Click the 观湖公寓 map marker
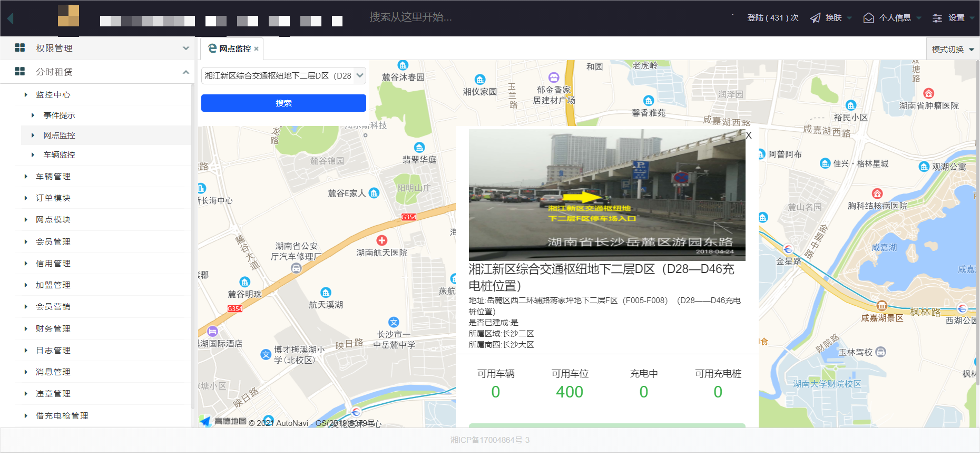Image resolution: width=980 pixels, height=456 pixels. click(x=924, y=167)
